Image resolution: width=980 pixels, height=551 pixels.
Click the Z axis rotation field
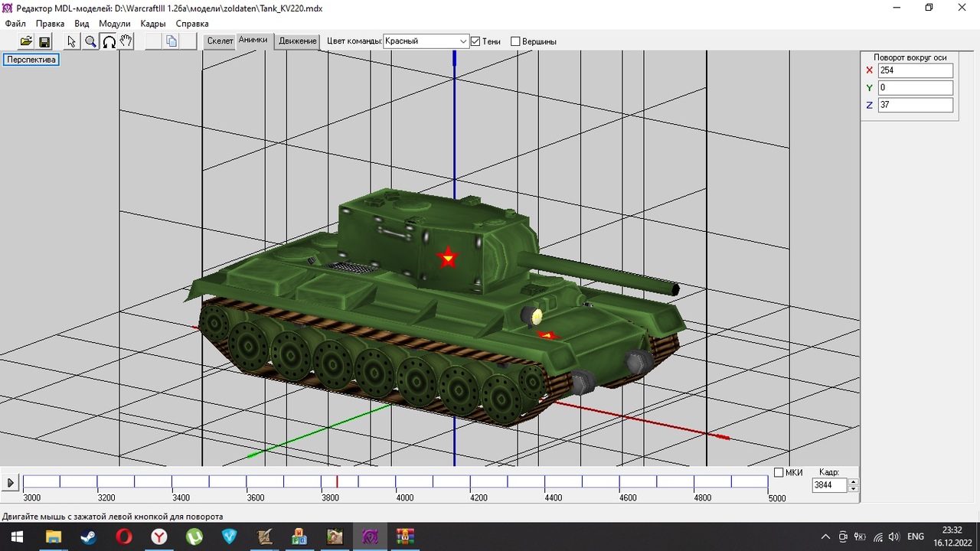click(x=916, y=105)
